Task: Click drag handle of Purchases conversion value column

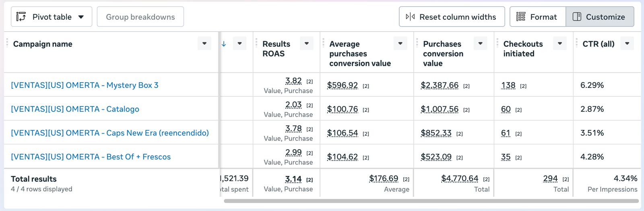Action: (x=417, y=43)
